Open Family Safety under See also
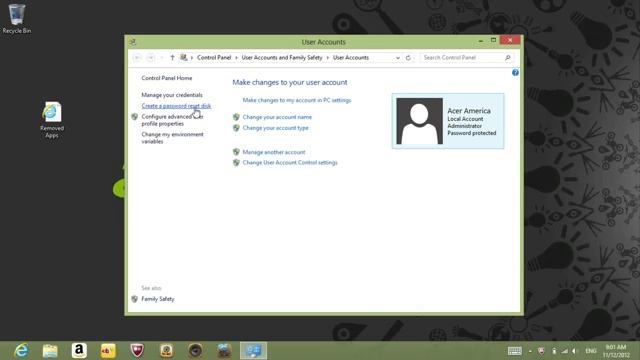The width and height of the screenshot is (640, 360). (158, 299)
